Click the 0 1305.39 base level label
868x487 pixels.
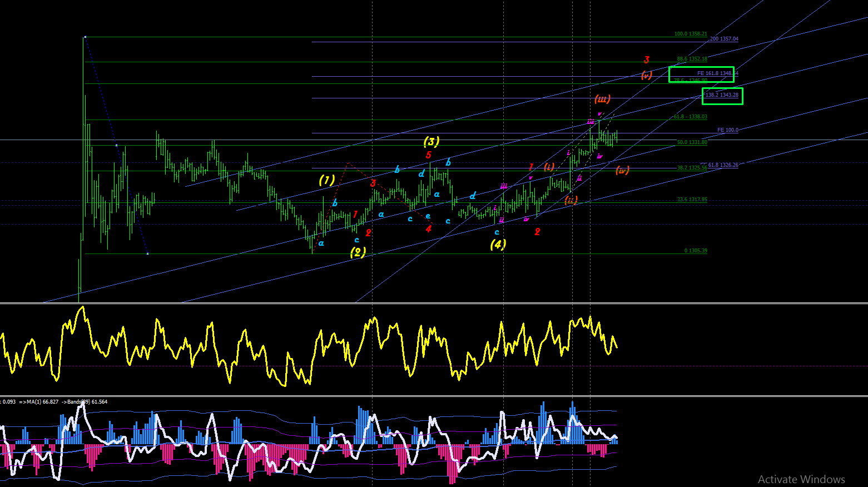[696, 251]
